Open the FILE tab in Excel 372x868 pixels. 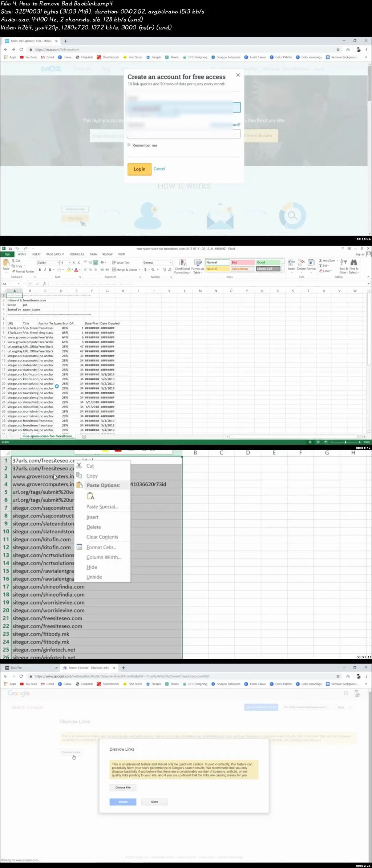pos(7,254)
